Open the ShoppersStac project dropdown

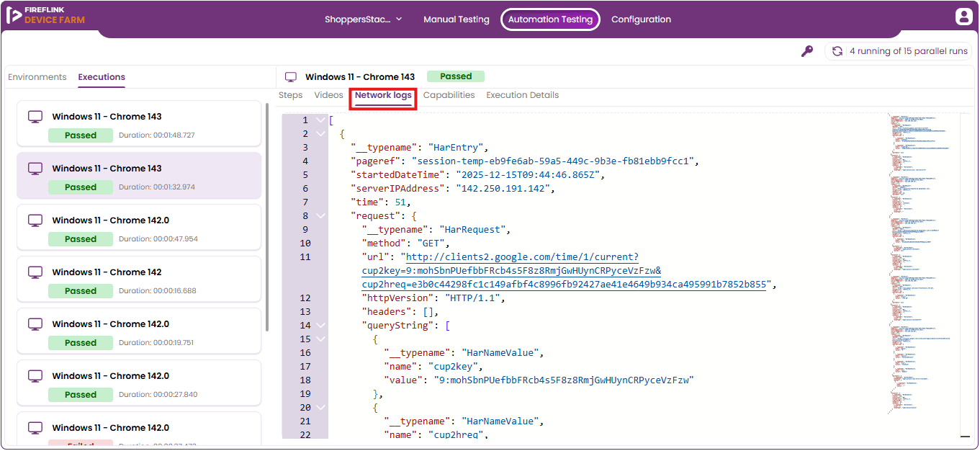coord(364,19)
